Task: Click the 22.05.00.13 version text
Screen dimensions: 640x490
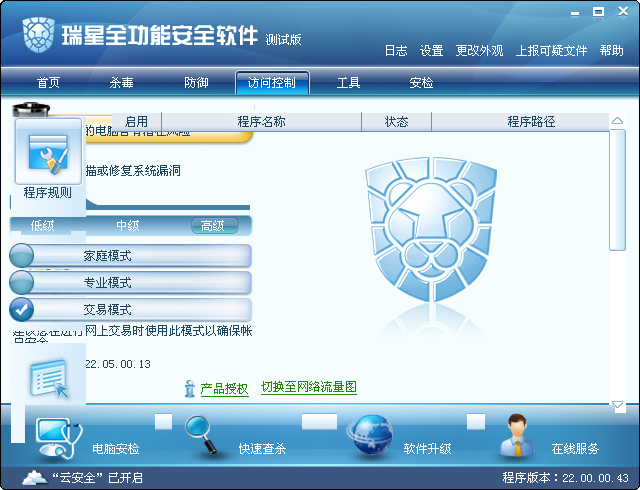Action: [x=118, y=364]
